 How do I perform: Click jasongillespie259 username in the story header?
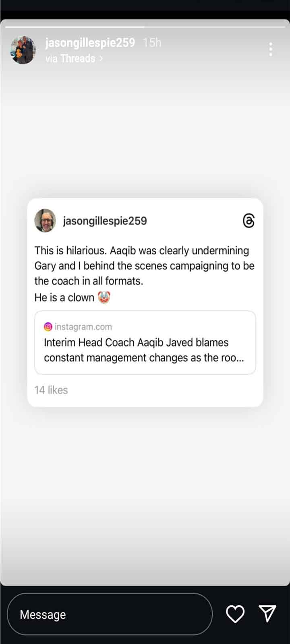point(90,43)
